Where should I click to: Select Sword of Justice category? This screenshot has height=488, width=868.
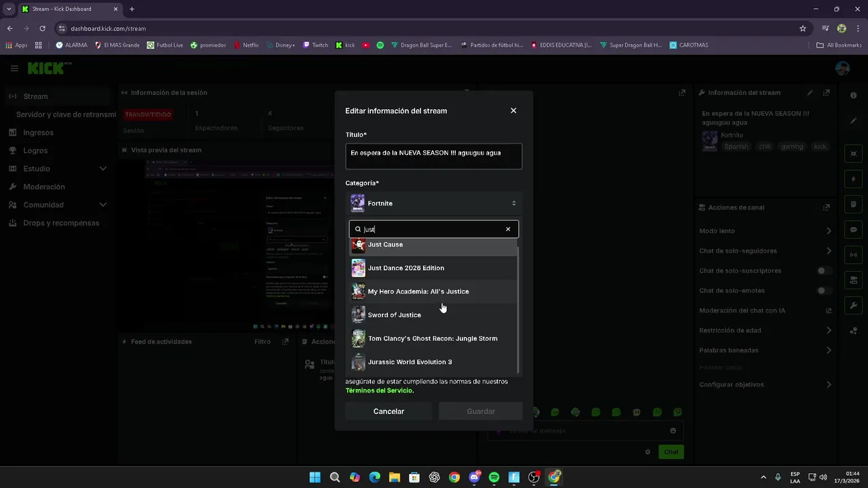[x=433, y=315]
